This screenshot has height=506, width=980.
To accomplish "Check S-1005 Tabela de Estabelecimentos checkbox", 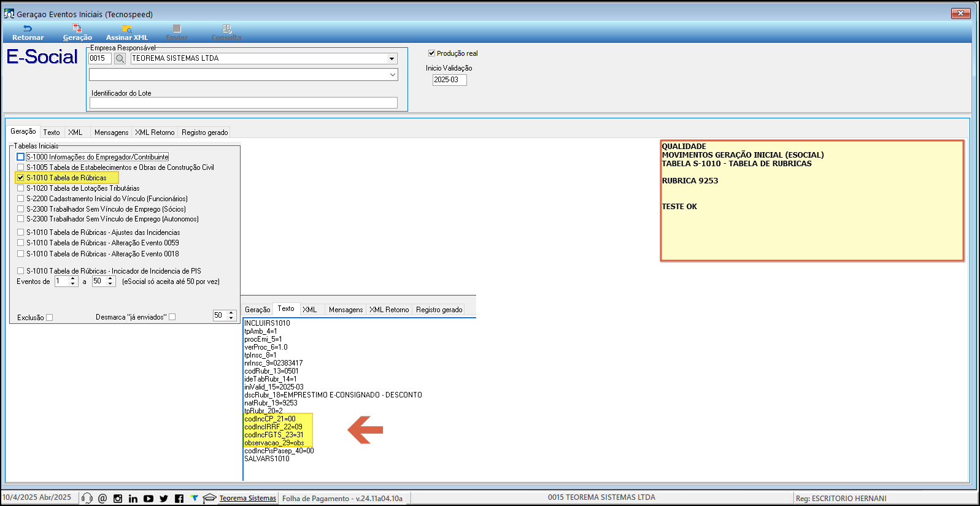I will point(20,167).
